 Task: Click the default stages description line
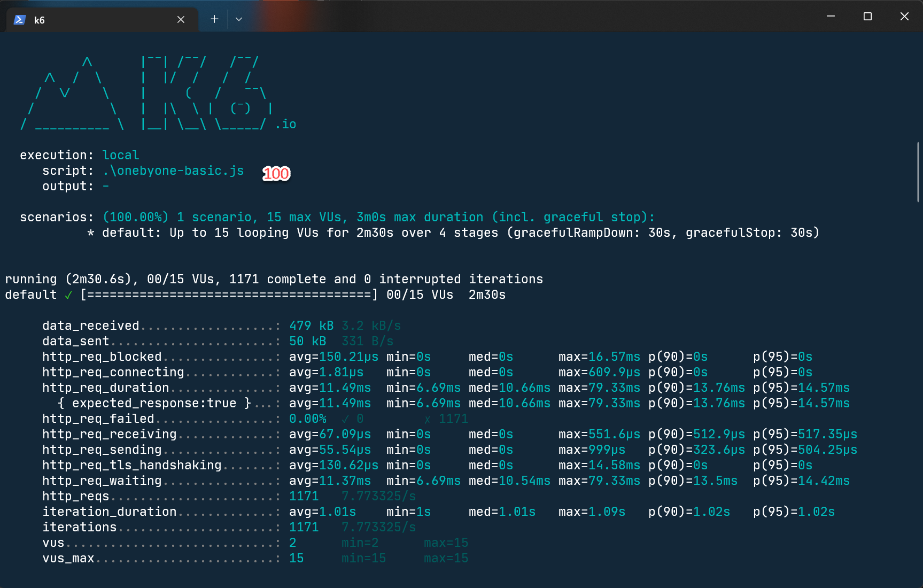point(453,233)
